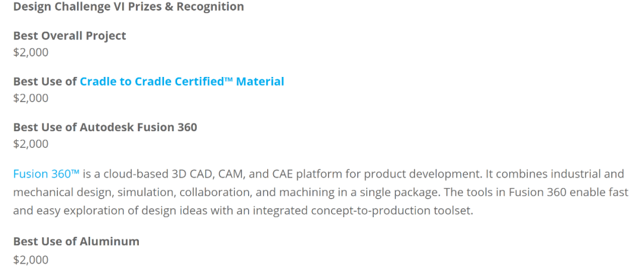Click the Fusion 360™ hyperlink
This screenshot has width=644, height=272.
tap(46, 174)
